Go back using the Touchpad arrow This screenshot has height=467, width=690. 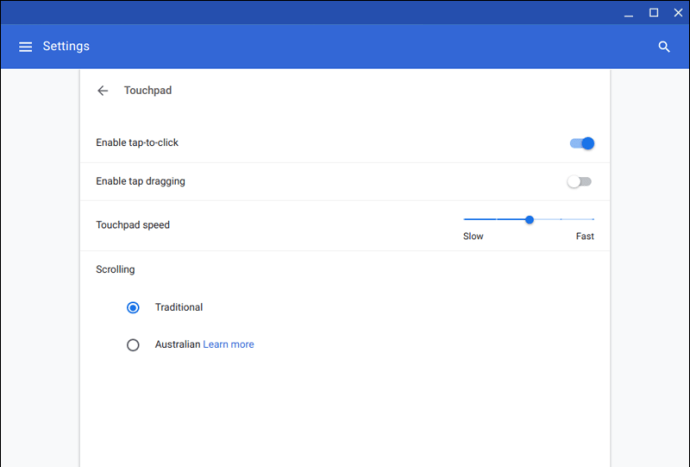pyautogui.click(x=103, y=91)
